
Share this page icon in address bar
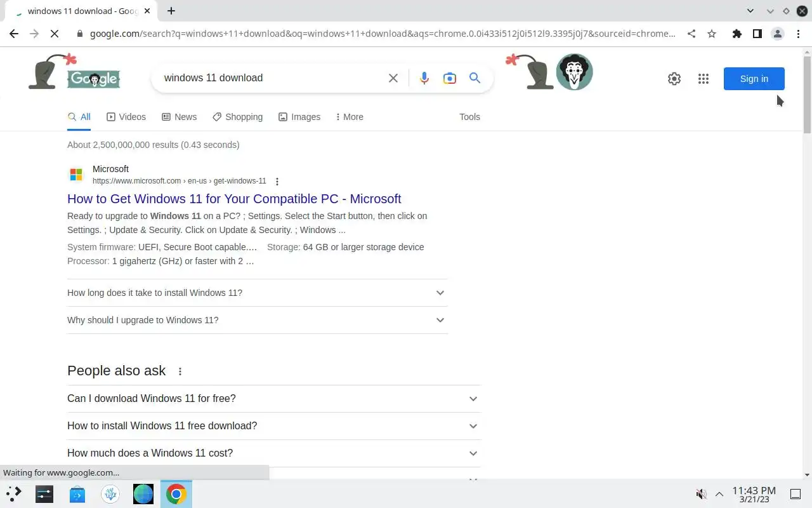click(x=691, y=34)
